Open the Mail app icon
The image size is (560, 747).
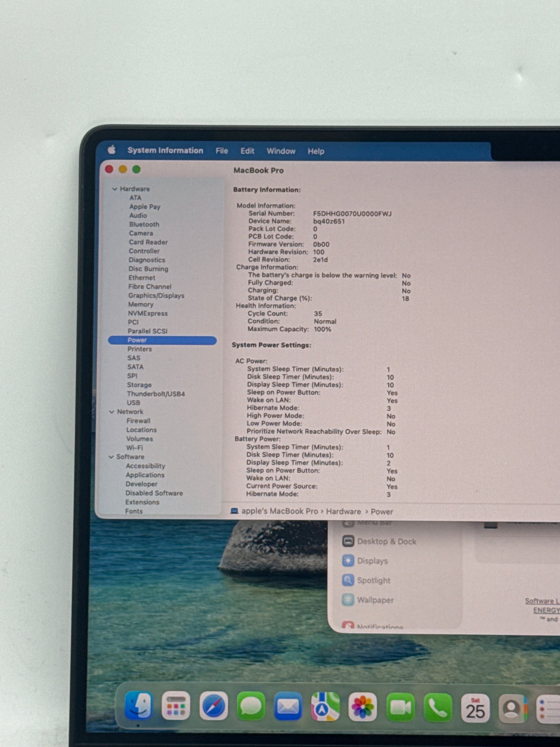coord(288,706)
